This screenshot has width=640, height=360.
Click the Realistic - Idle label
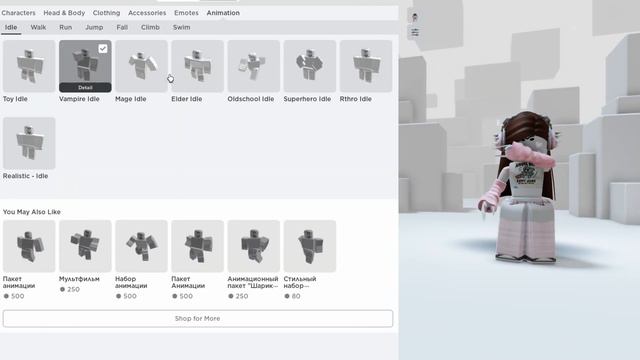point(25,176)
